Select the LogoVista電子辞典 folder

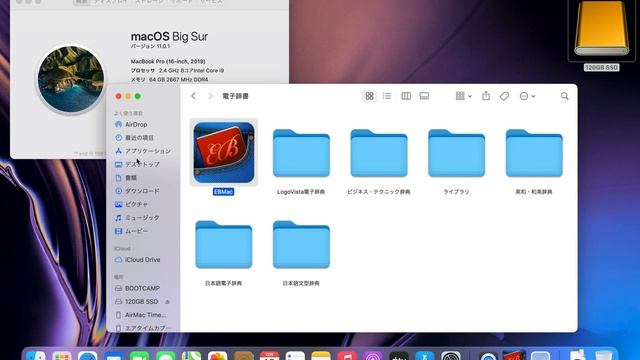[x=301, y=153]
